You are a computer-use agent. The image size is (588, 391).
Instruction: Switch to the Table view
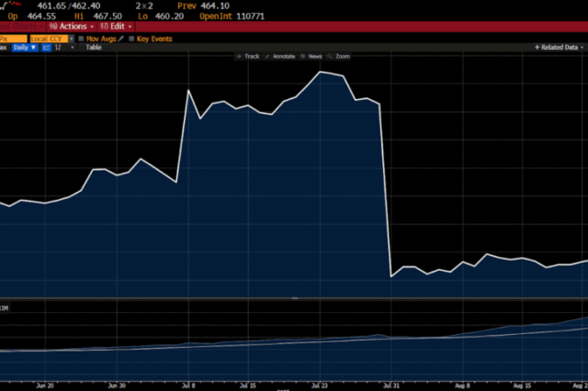tap(94, 47)
